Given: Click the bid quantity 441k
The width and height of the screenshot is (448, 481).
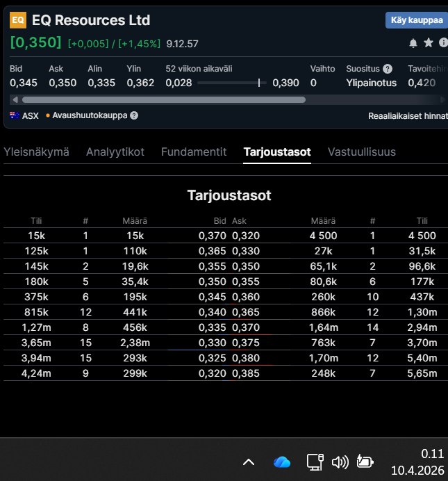Looking at the screenshot, I should click(135, 312).
